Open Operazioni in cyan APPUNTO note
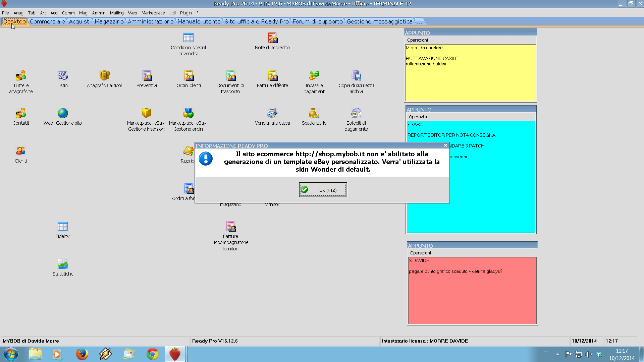Screen dimensions: 644x362 (x=419, y=117)
